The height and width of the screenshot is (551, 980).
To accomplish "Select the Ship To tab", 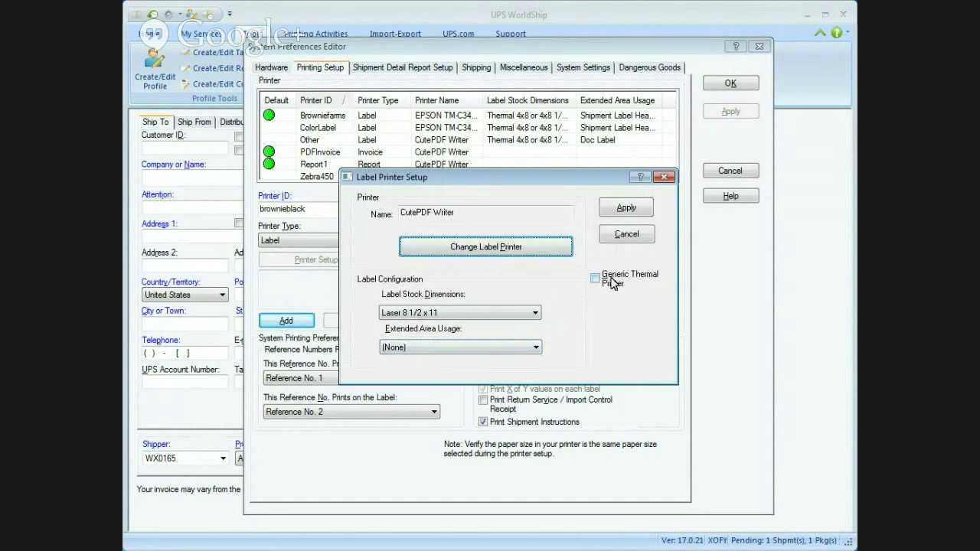I will click(155, 122).
